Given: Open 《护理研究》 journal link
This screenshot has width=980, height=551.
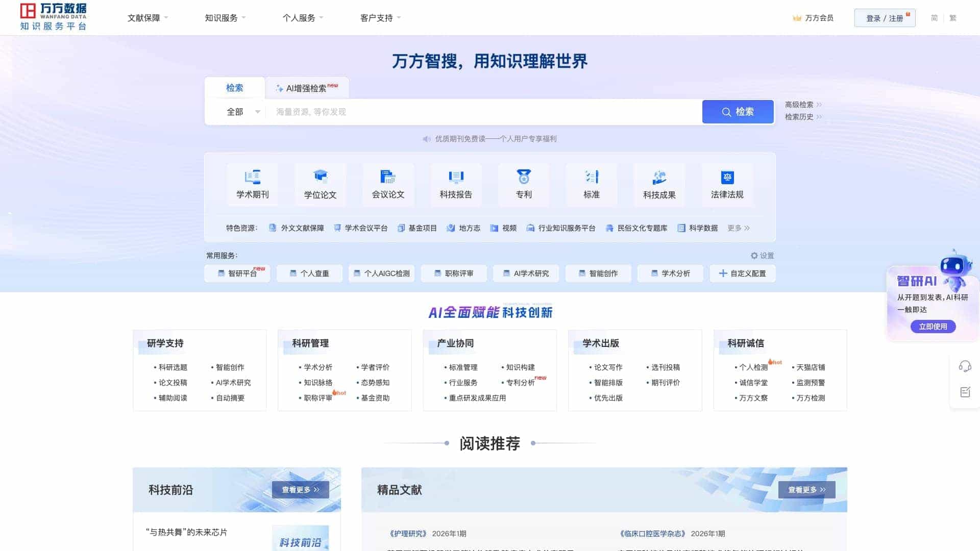Looking at the screenshot, I should 407,534.
